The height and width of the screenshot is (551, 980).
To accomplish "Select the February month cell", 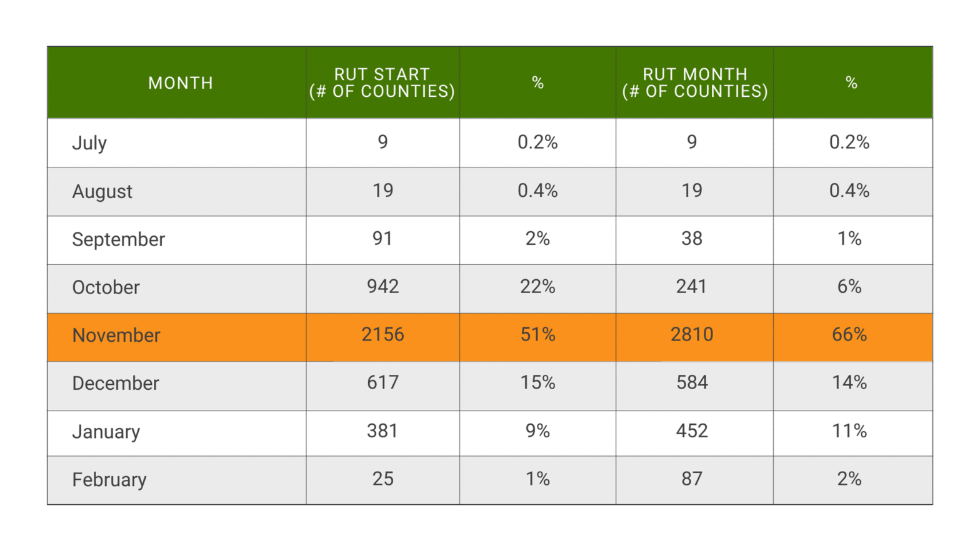I will click(109, 480).
